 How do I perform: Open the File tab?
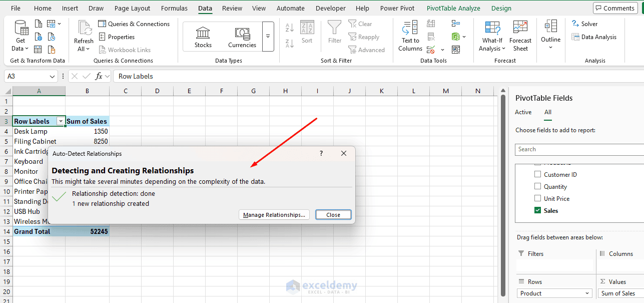(x=16, y=8)
